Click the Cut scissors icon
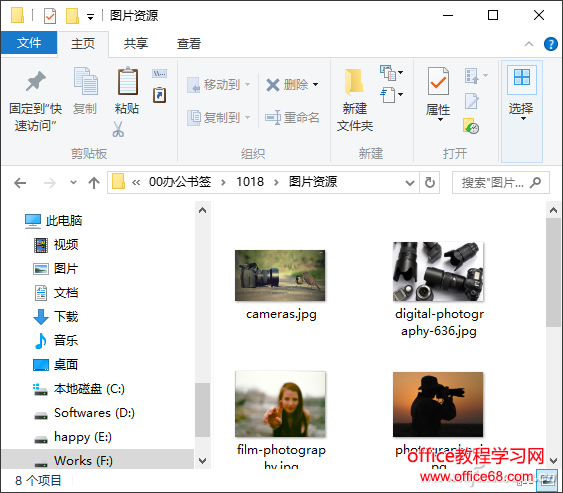This screenshot has height=493, width=563. click(118, 129)
